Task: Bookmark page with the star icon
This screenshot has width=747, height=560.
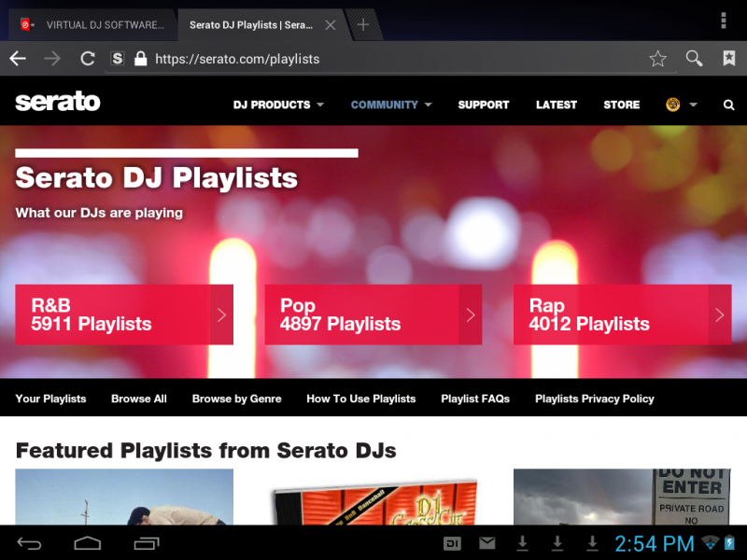Action: pos(657,59)
